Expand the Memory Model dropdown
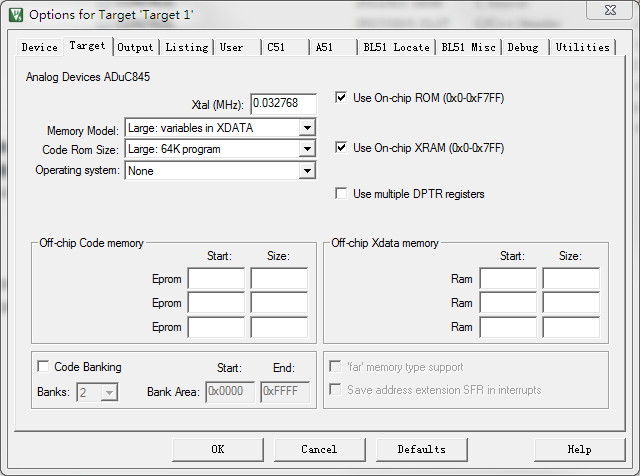The width and height of the screenshot is (640, 476). pyautogui.click(x=307, y=128)
